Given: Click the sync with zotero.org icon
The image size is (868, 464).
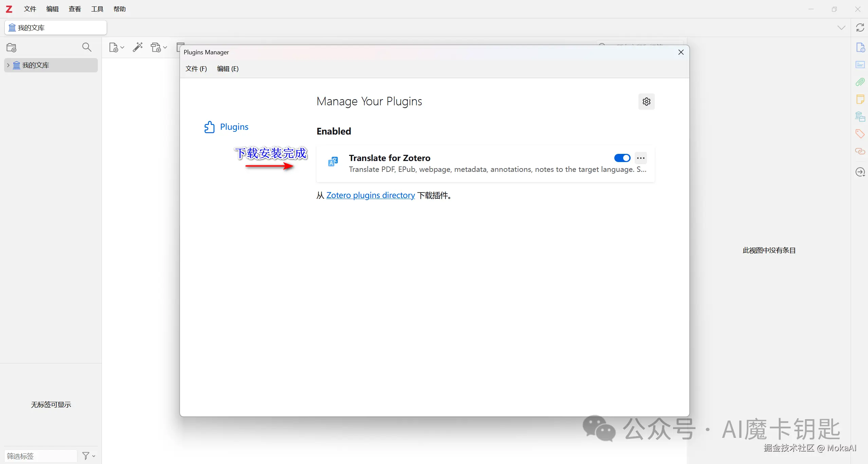Looking at the screenshot, I should point(860,28).
